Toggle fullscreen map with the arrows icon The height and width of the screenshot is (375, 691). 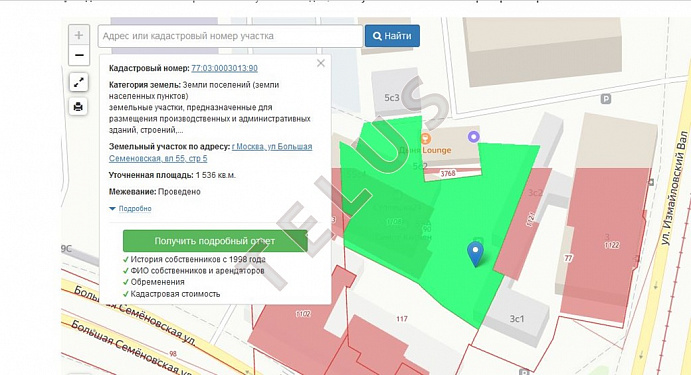(x=78, y=82)
